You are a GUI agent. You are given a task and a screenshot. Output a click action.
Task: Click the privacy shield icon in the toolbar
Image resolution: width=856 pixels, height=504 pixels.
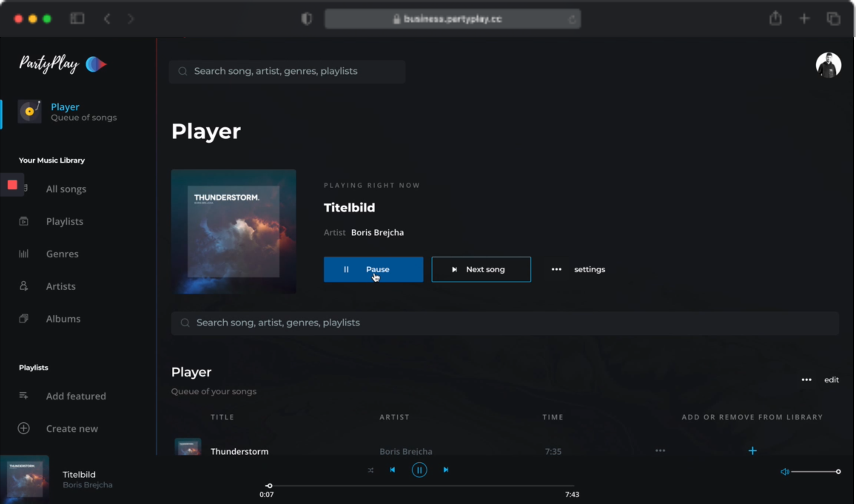click(x=306, y=19)
